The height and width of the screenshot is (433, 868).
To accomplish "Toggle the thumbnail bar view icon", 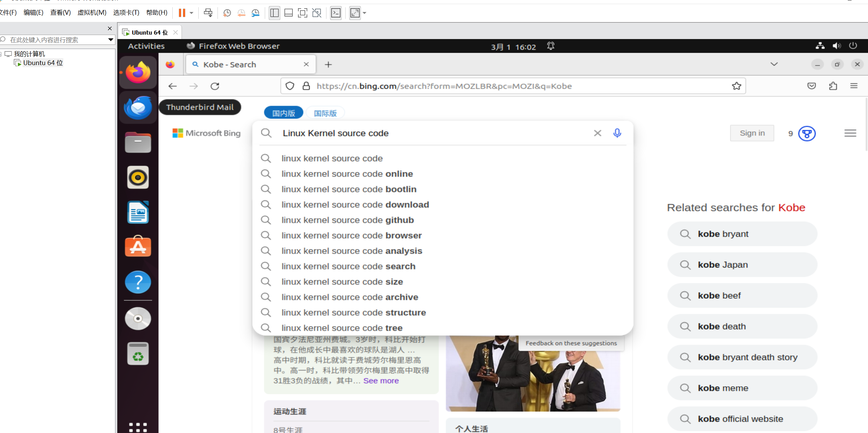I will click(x=289, y=13).
